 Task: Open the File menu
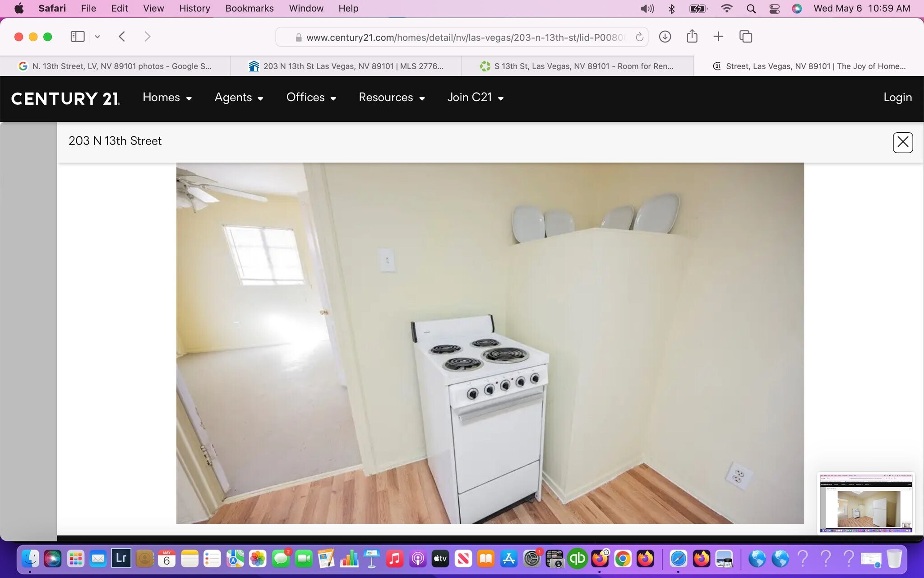[88, 8]
